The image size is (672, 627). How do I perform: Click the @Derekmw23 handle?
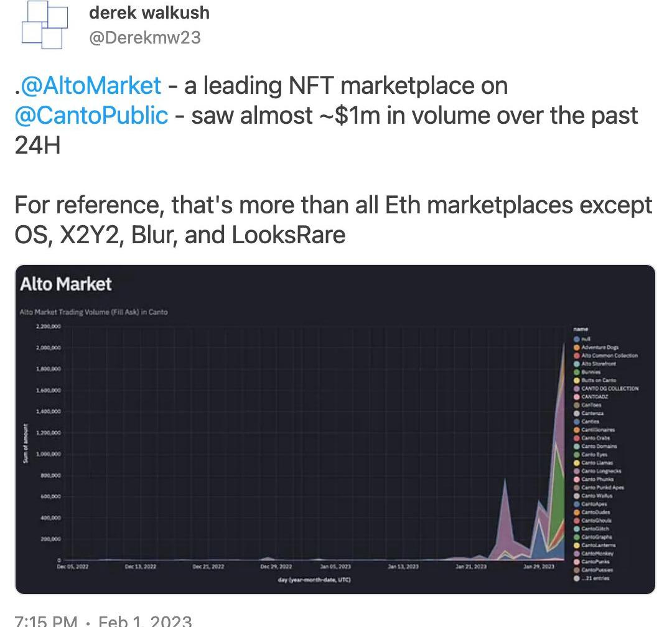click(145, 37)
